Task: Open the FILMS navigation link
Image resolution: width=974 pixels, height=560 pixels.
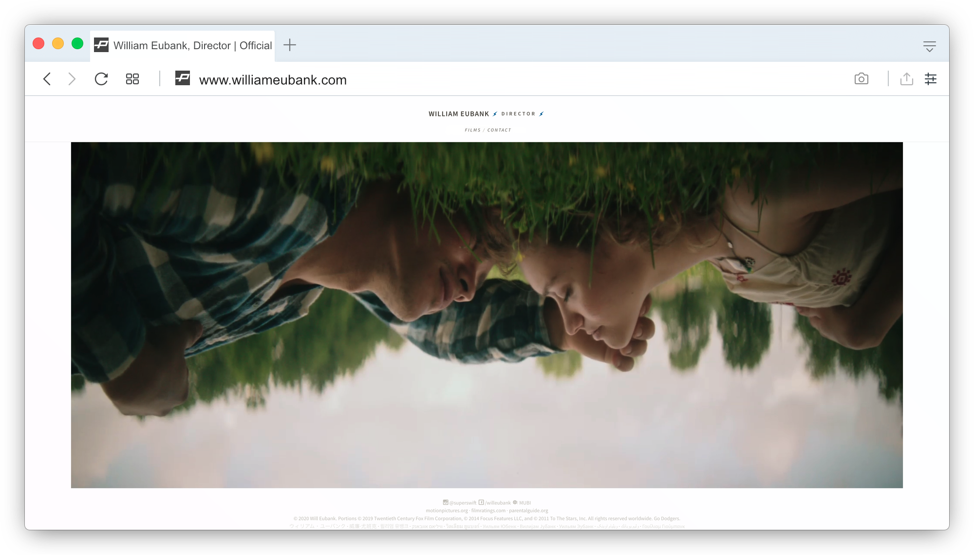Action: (x=472, y=130)
